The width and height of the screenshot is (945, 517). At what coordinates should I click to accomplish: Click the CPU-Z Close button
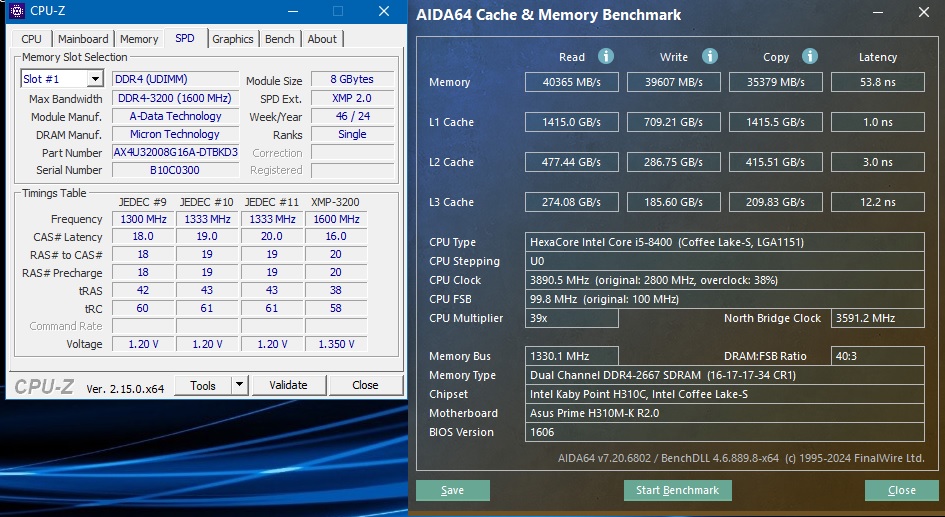click(x=365, y=384)
